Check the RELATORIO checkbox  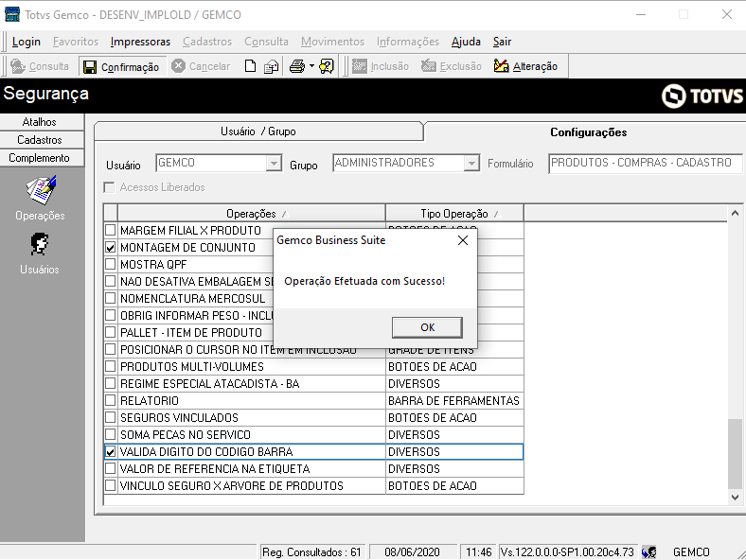point(111,401)
